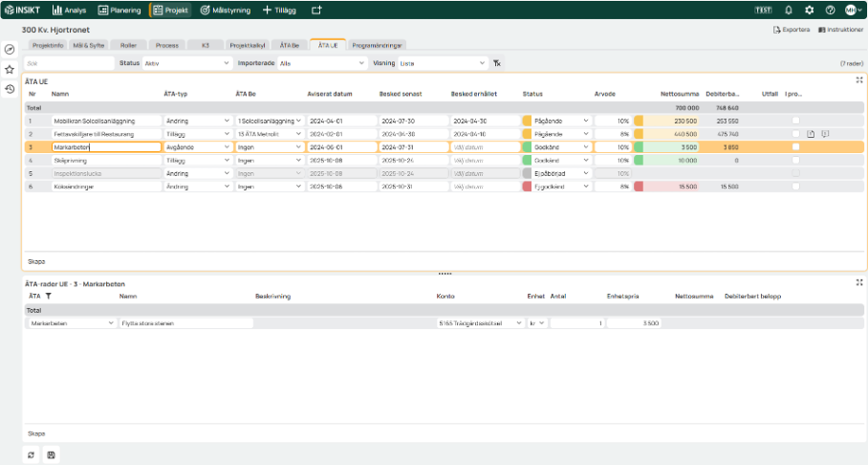The image size is (868, 465).
Task: Click the save disk icon at bottom
Action: coord(51,454)
